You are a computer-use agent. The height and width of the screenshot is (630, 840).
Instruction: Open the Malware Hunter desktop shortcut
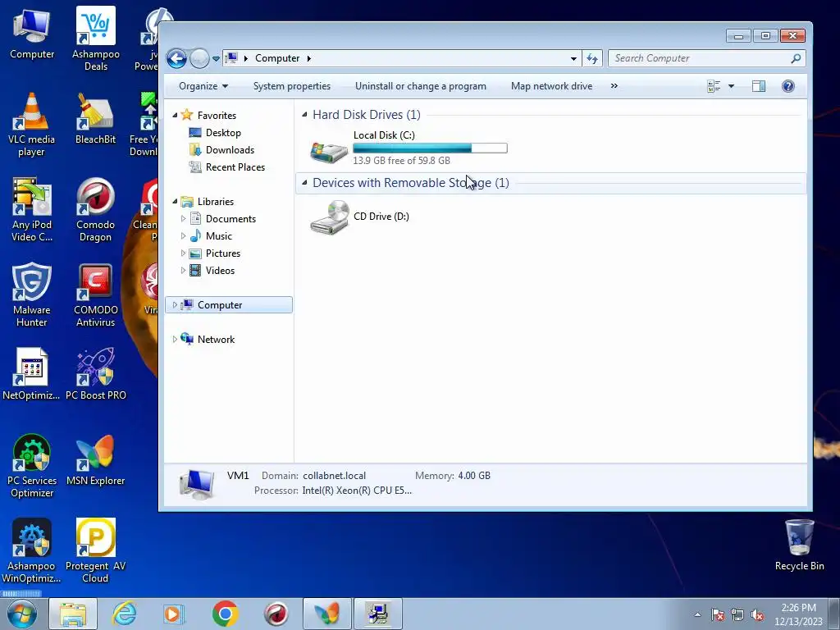pyautogui.click(x=32, y=294)
